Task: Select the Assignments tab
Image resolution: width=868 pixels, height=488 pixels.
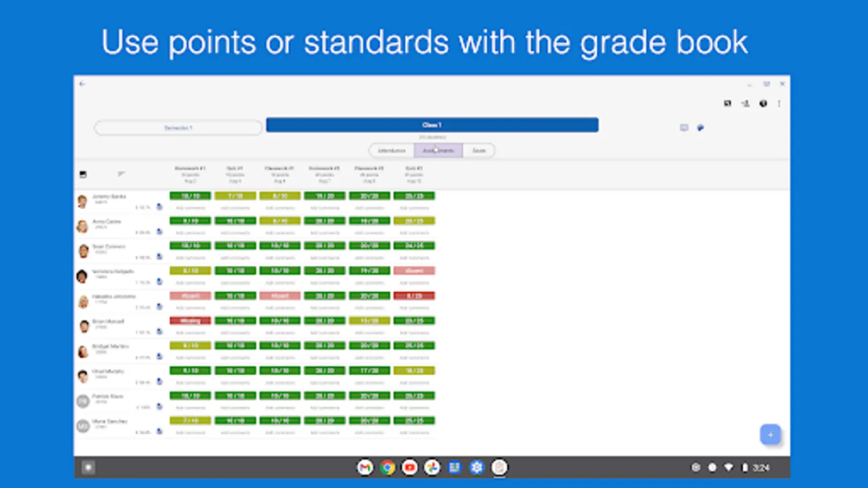Action: coord(438,150)
